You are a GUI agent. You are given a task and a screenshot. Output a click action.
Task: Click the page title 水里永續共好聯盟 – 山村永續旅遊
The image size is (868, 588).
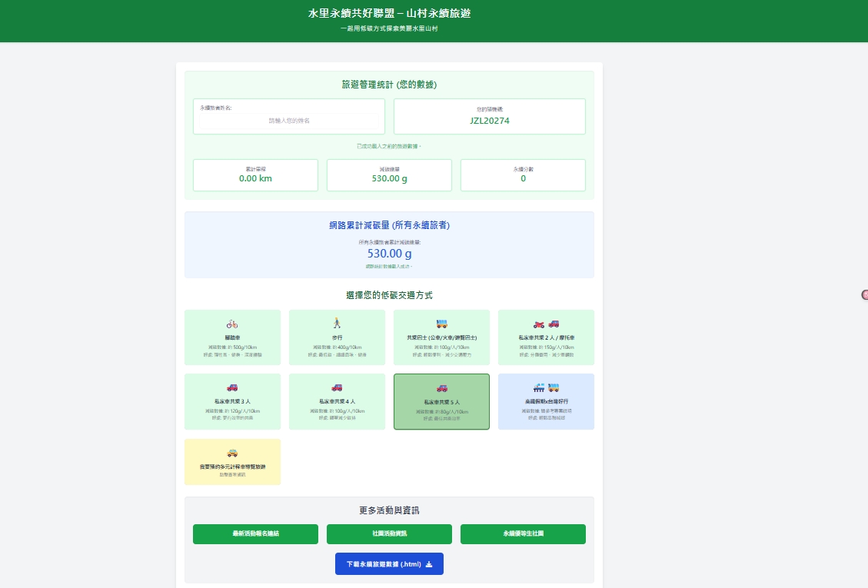tap(389, 13)
